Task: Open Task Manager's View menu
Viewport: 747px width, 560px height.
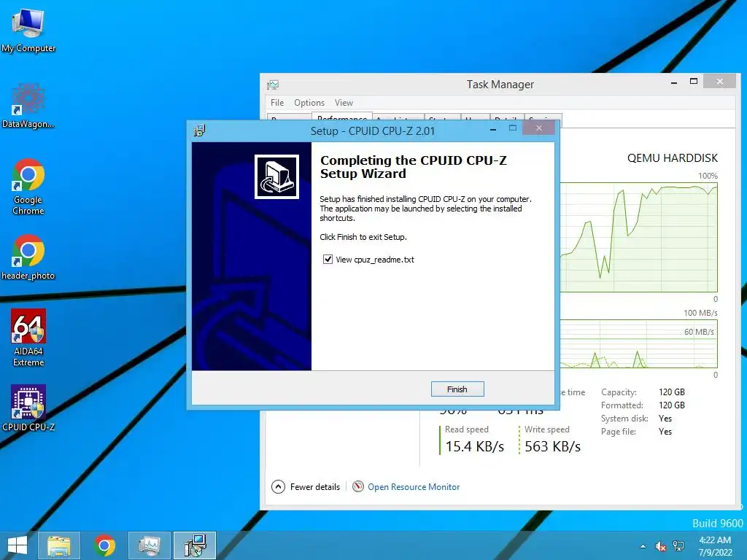Action: click(x=344, y=102)
